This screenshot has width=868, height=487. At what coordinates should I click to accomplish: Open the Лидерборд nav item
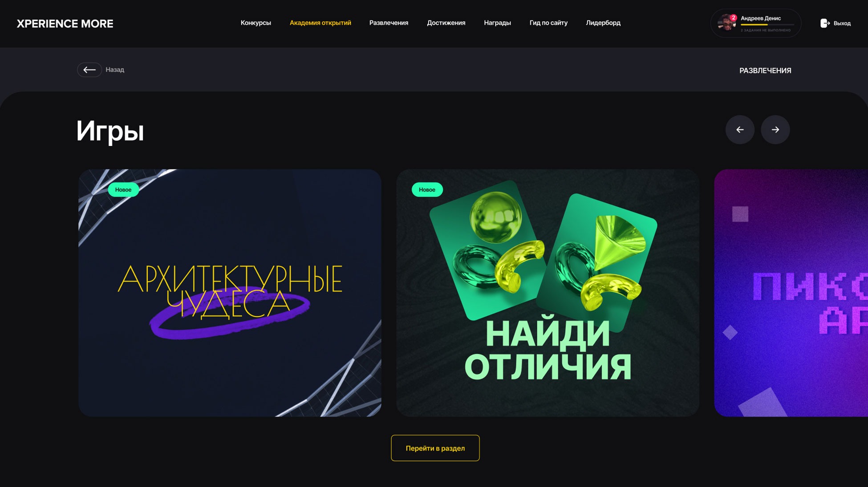(x=603, y=23)
